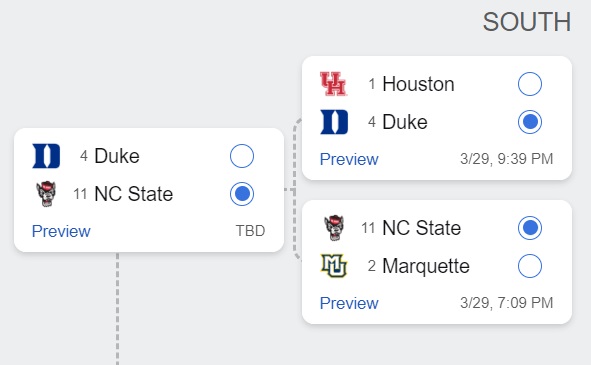Pick Marquette as winner via radio button
Image resolution: width=591 pixels, height=365 pixels.
[x=530, y=266]
